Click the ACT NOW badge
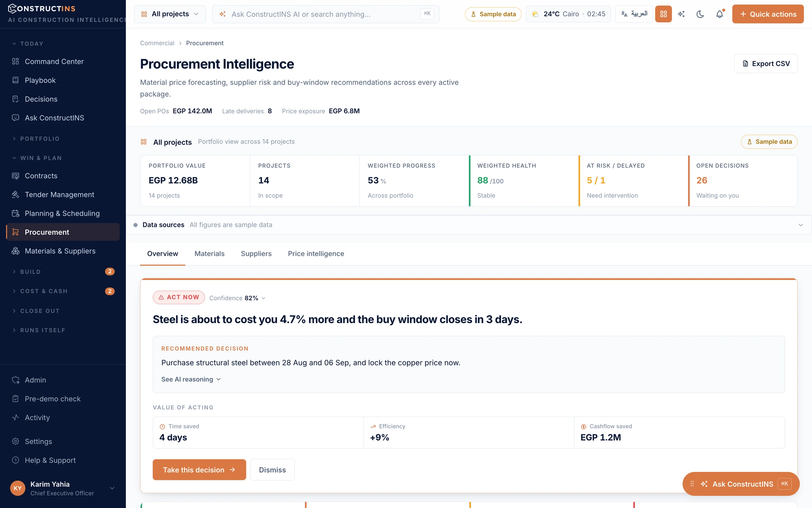 [179, 297]
